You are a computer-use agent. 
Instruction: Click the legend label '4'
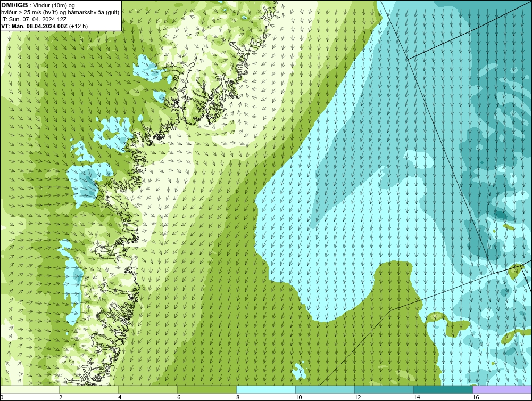pos(120,397)
